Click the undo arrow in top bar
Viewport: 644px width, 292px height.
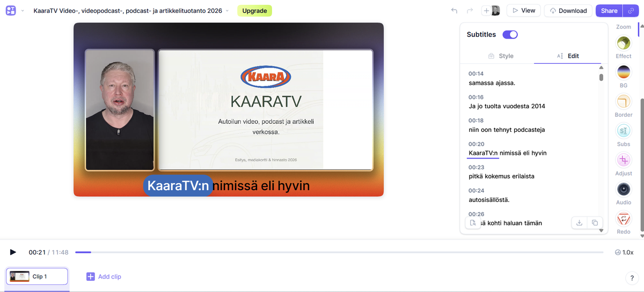tap(454, 11)
